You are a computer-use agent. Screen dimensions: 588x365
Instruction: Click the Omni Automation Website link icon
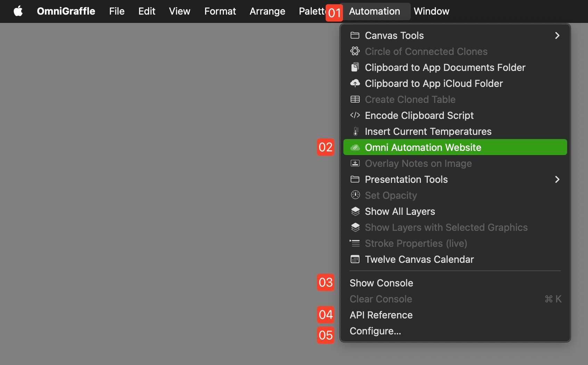click(355, 147)
